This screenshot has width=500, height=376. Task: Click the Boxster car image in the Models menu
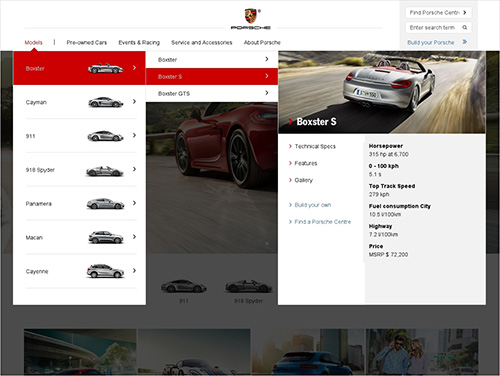[x=105, y=68]
